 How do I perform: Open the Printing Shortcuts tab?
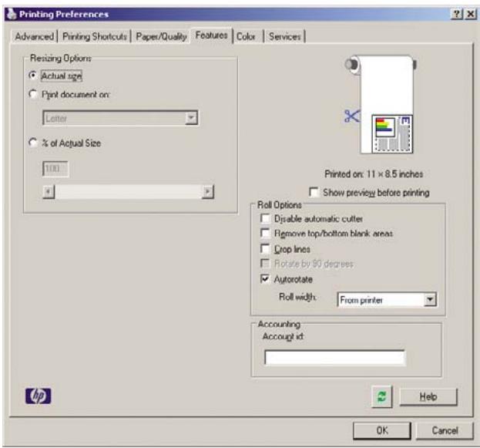point(95,36)
